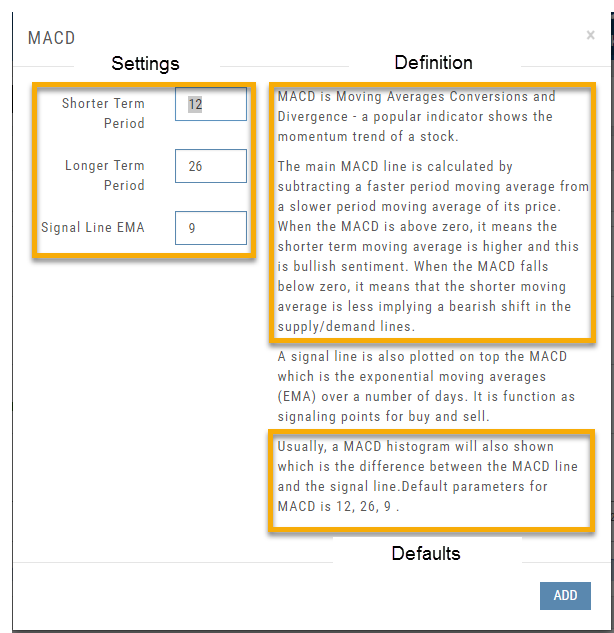614x633 pixels.
Task: Click the Shorter Term Period label
Action: coord(103,113)
